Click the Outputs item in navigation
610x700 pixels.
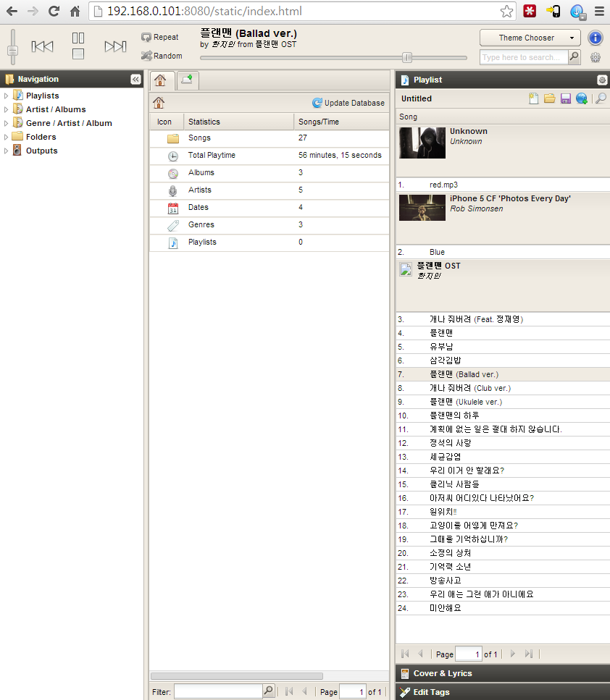pyautogui.click(x=41, y=151)
